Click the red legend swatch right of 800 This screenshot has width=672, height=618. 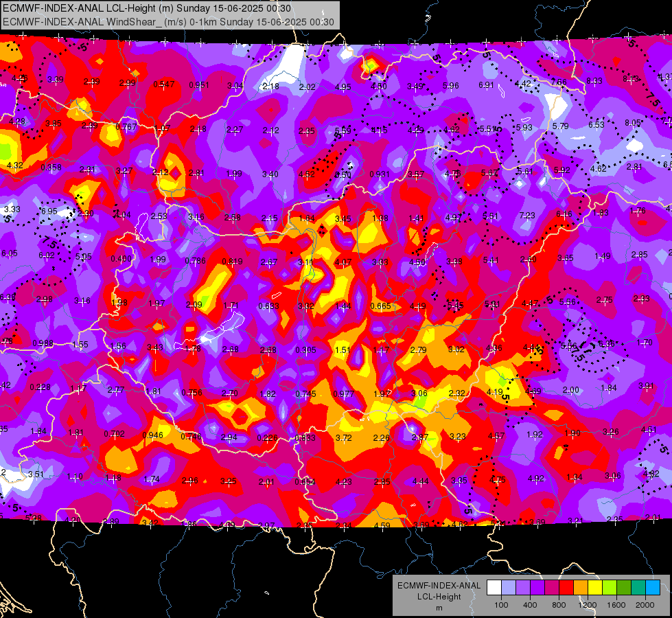(x=566, y=588)
